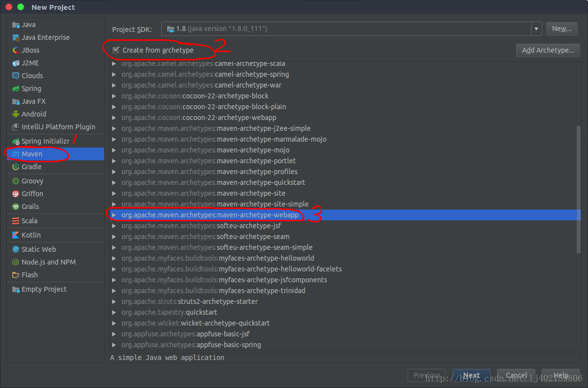This screenshot has height=388, width=588.
Task: Click the Cancel button
Action: click(x=516, y=375)
